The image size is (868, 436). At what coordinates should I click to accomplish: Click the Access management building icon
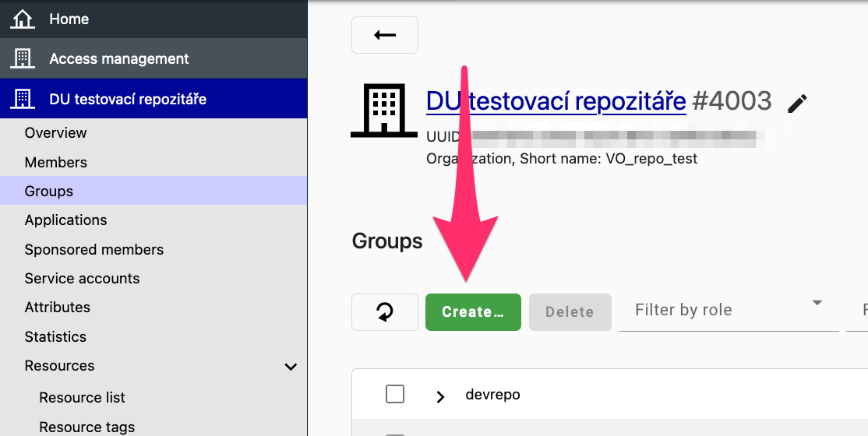point(23,58)
